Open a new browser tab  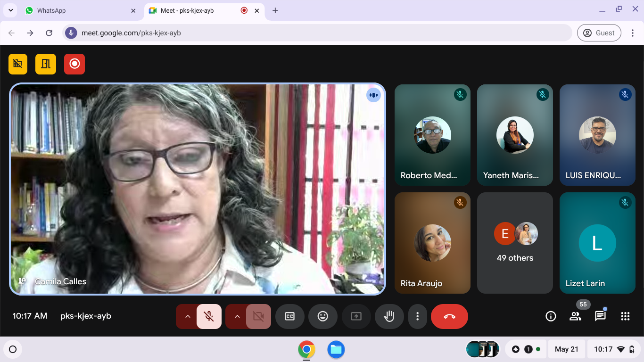click(x=275, y=10)
